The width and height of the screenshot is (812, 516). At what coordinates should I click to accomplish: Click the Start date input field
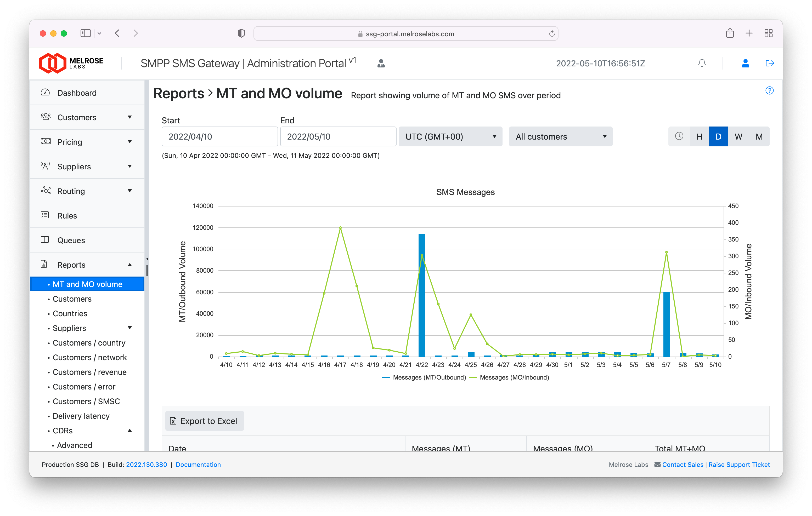[x=219, y=136]
